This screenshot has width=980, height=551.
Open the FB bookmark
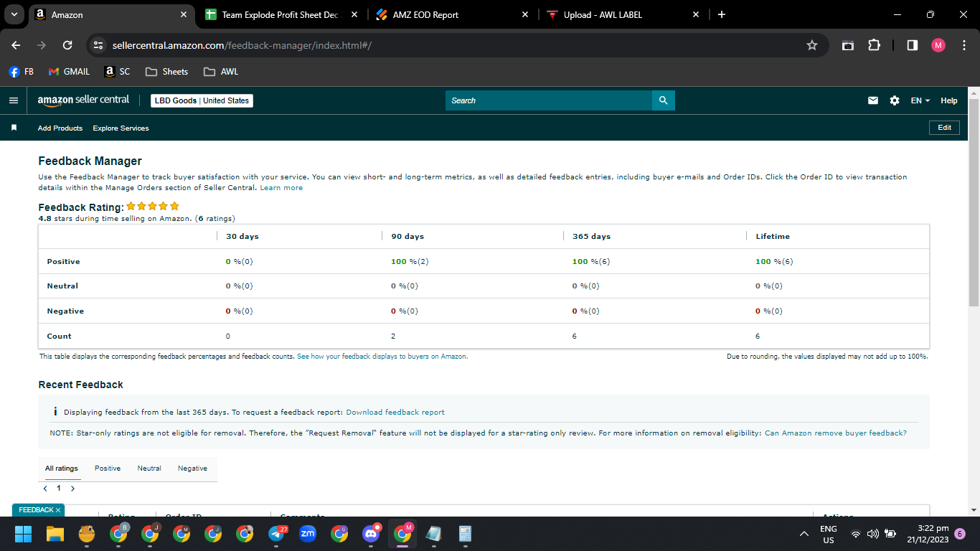coord(22,72)
